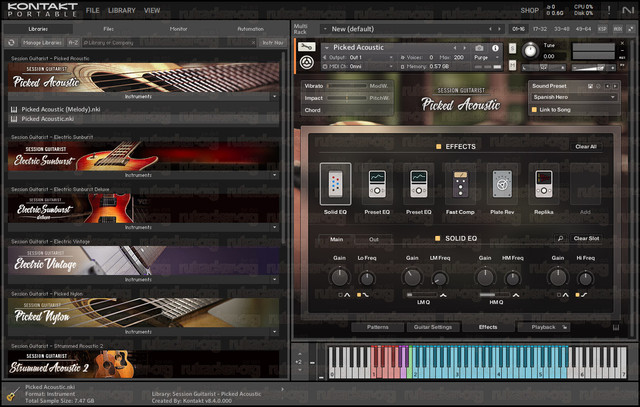Select the second Preset EQ pedal
Viewport: 640px width, 407px height.
[419, 184]
